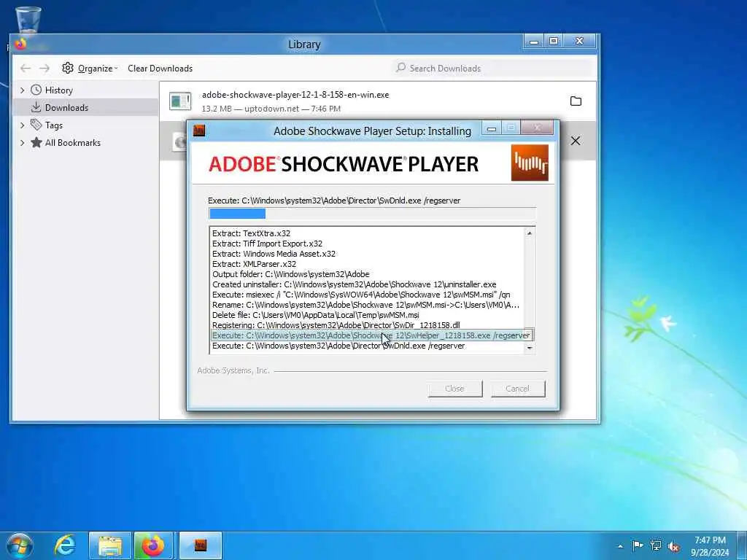
Task: Select log line Windows Media Asset.x32
Action: point(274,254)
